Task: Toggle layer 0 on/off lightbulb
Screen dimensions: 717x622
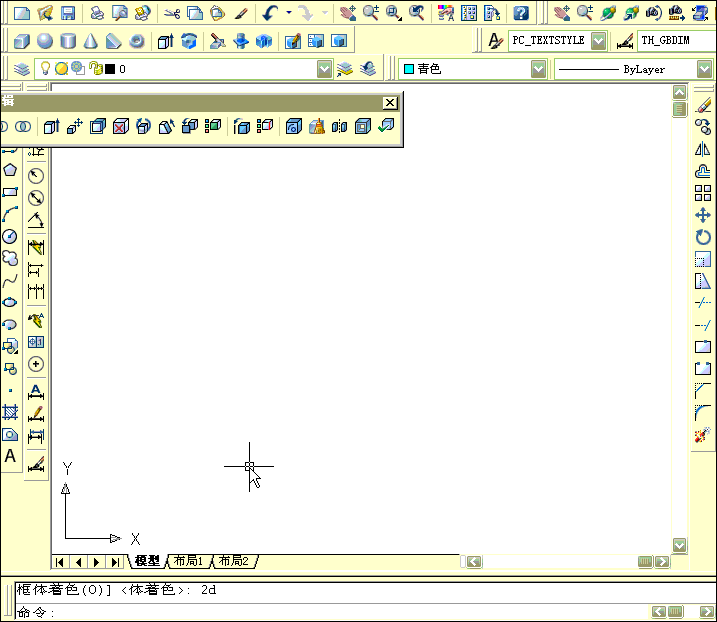Action: [45, 68]
